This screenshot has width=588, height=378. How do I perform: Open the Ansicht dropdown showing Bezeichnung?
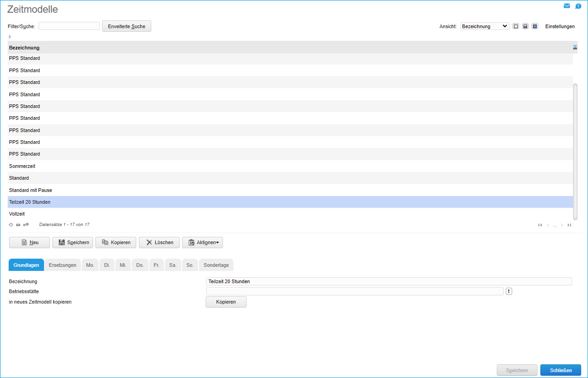coord(485,26)
